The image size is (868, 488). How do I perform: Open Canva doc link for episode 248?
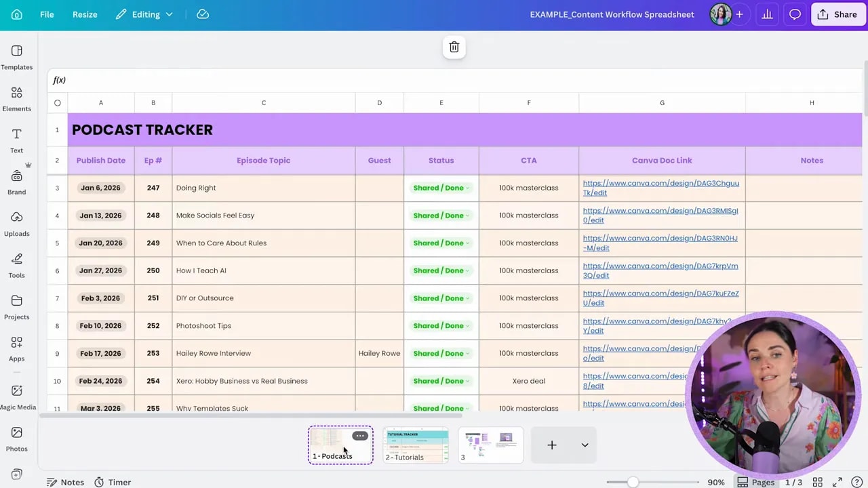[x=660, y=216]
